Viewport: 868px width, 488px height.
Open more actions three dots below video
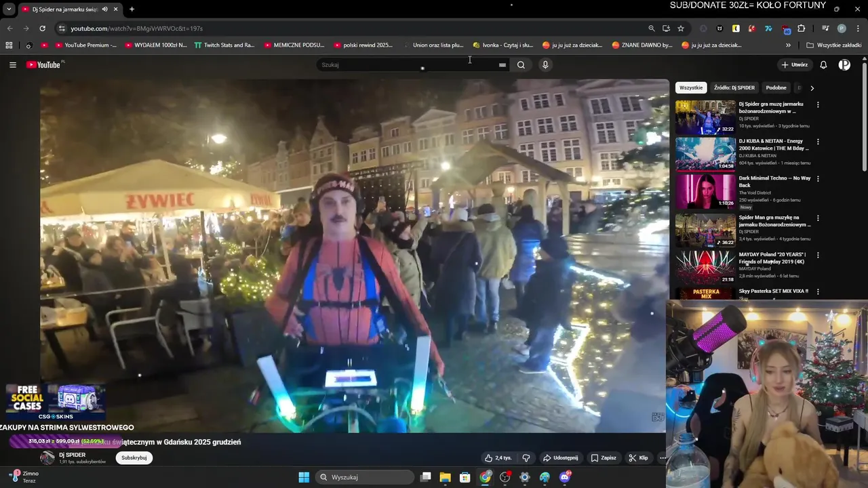tap(663, 458)
